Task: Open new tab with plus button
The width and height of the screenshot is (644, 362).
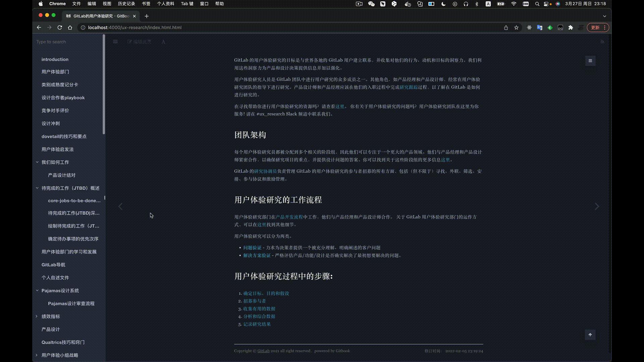Action: pyautogui.click(x=147, y=16)
